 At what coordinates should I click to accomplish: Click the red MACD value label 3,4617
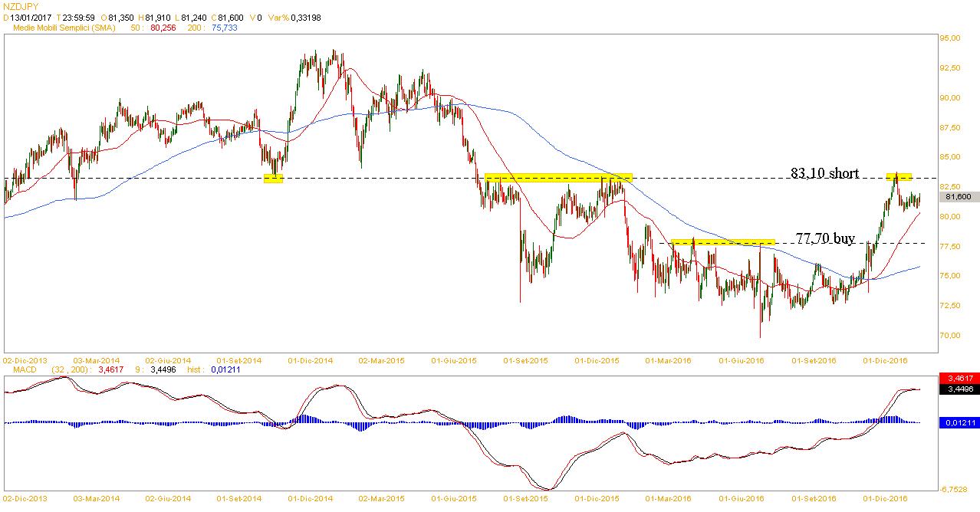pyautogui.click(x=959, y=379)
